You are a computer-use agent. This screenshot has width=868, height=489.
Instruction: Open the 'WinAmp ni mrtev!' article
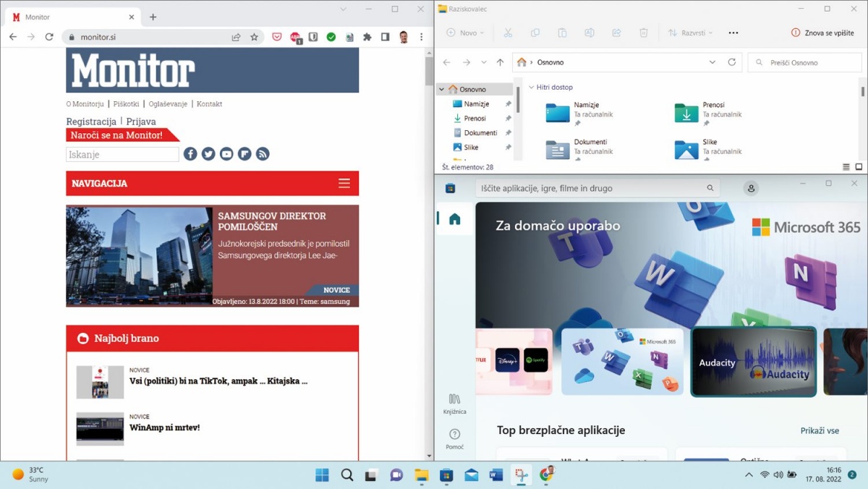(164, 428)
